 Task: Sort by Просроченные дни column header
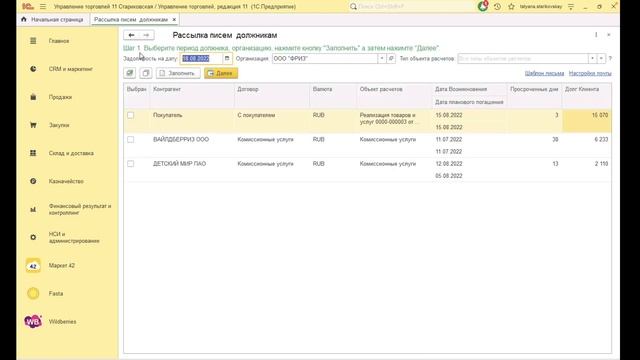(x=534, y=89)
